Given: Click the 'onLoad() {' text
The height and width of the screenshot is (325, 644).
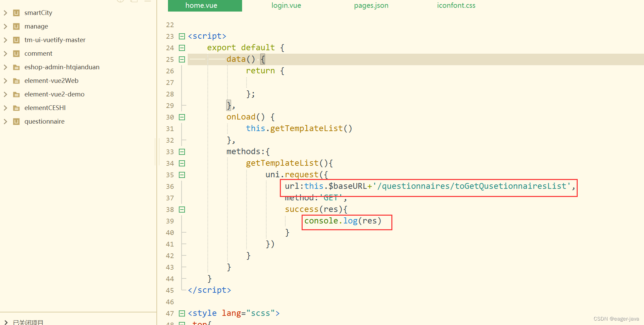Looking at the screenshot, I should tap(251, 117).
